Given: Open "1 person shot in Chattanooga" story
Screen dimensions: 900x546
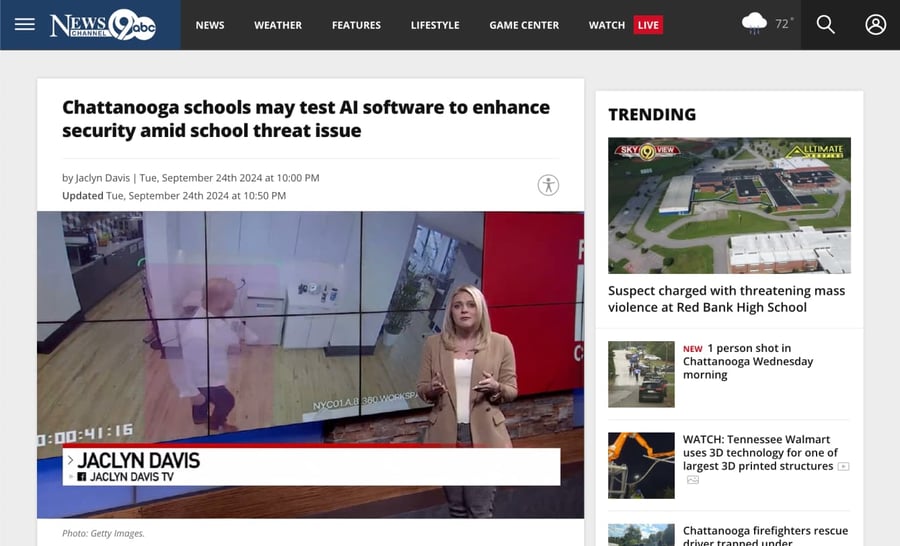Looking at the screenshot, I should tap(747, 361).
